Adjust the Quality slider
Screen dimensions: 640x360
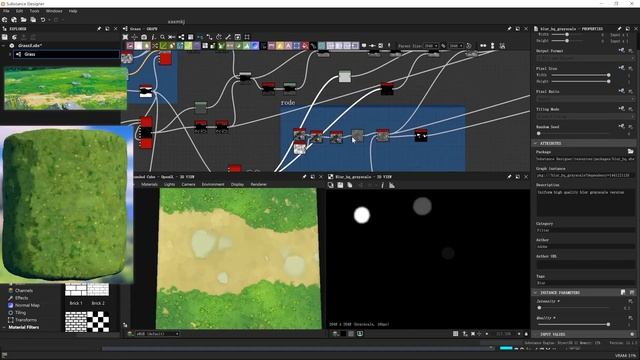click(x=573, y=324)
